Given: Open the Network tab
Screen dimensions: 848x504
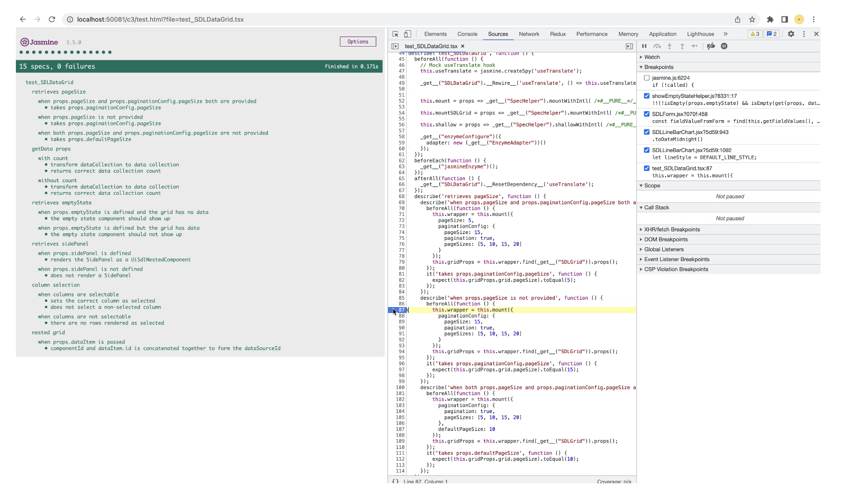Looking at the screenshot, I should (x=529, y=34).
